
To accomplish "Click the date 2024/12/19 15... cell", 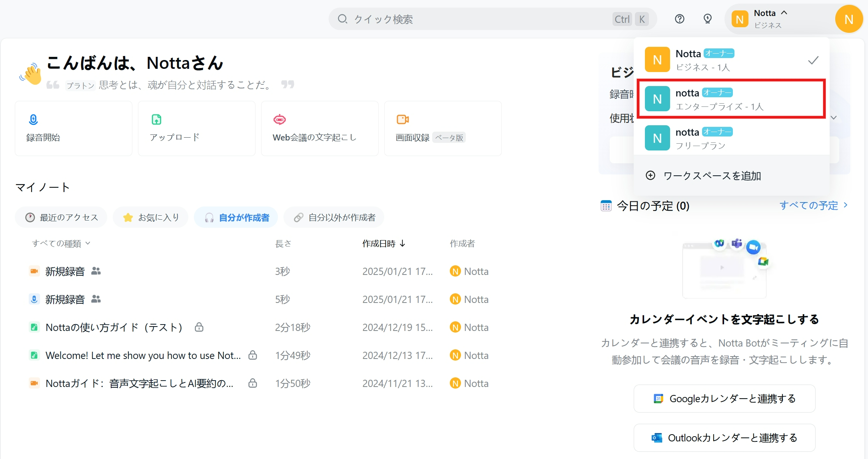I will pyautogui.click(x=397, y=327).
